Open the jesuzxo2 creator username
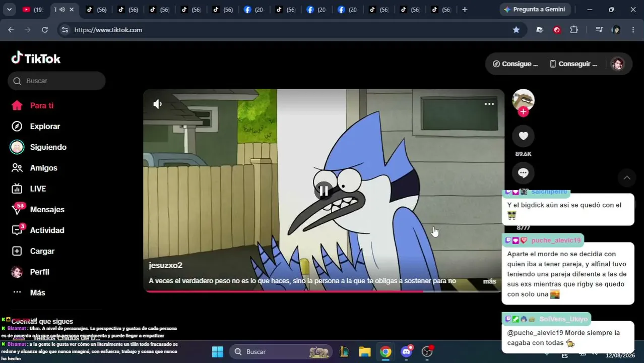644x363 pixels. pos(165,265)
